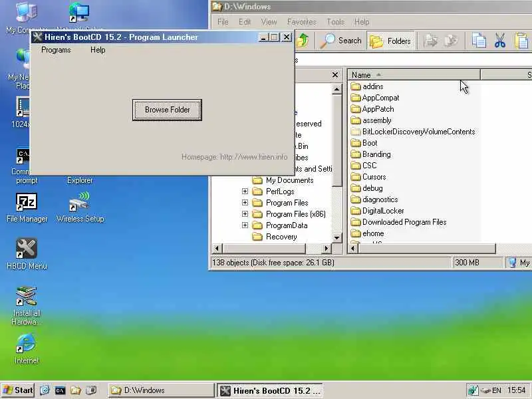Select the BitLockerDiscoveryVolumeContents folder

412,132
